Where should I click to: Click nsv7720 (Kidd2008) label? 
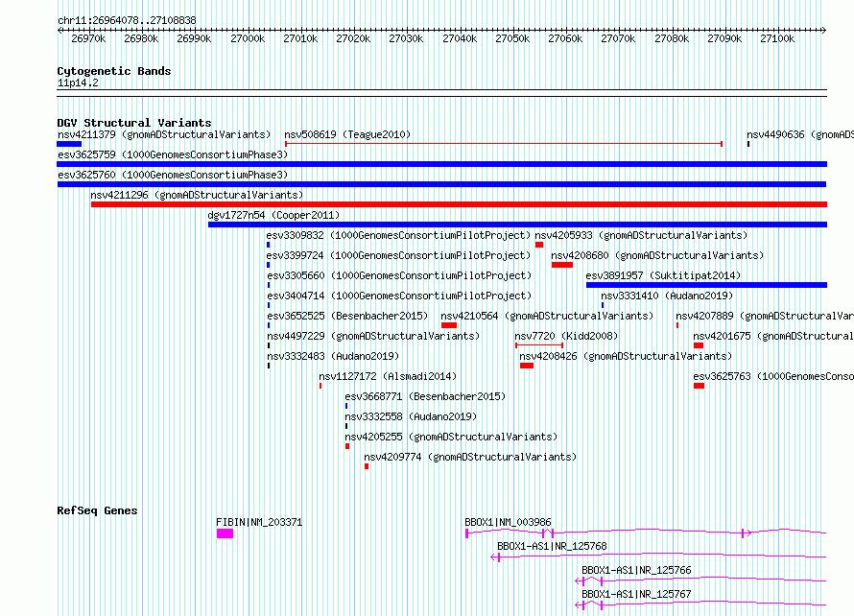(566, 336)
